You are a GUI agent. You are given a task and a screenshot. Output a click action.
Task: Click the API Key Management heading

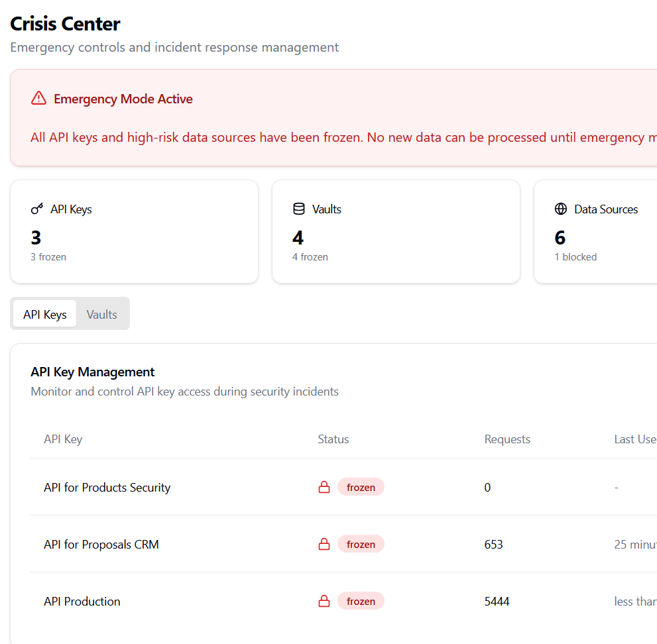(93, 372)
